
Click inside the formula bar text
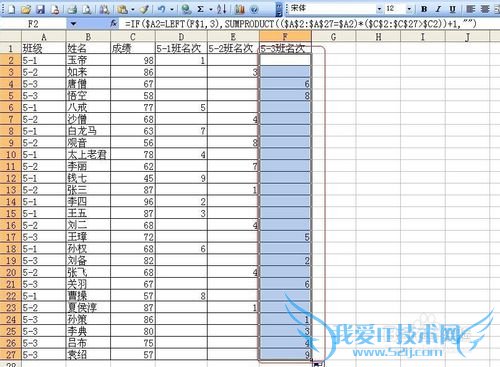(300, 24)
